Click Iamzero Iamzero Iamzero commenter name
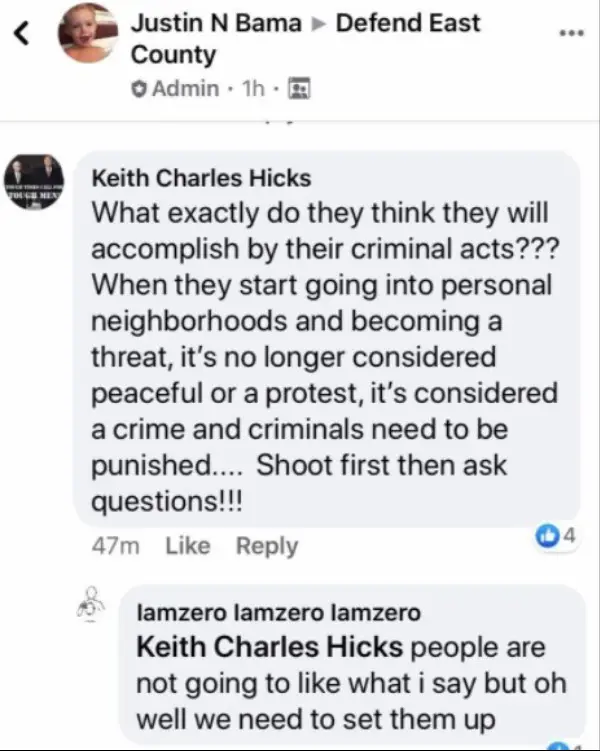This screenshot has width=600, height=751. [279, 613]
